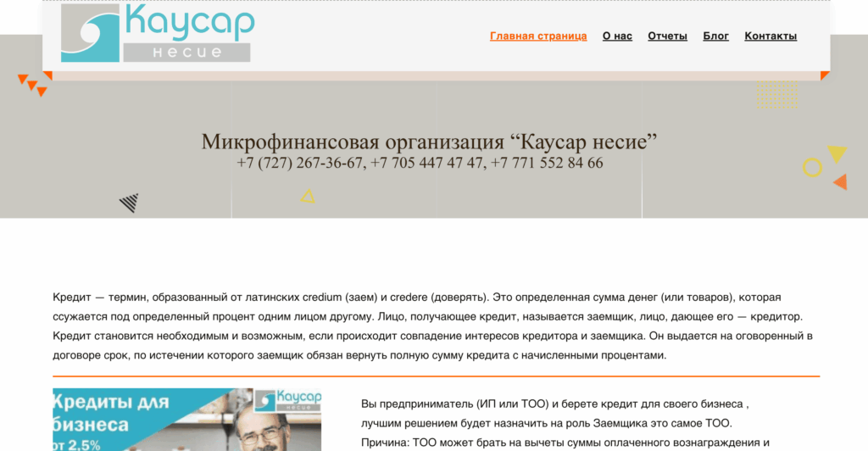Click the orange triangles cluster decoration
Screen dimensions: 868x451
point(34,84)
